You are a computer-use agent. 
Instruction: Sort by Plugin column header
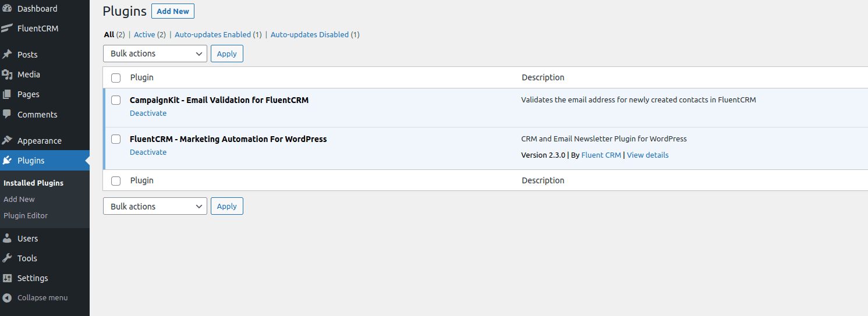[142, 77]
